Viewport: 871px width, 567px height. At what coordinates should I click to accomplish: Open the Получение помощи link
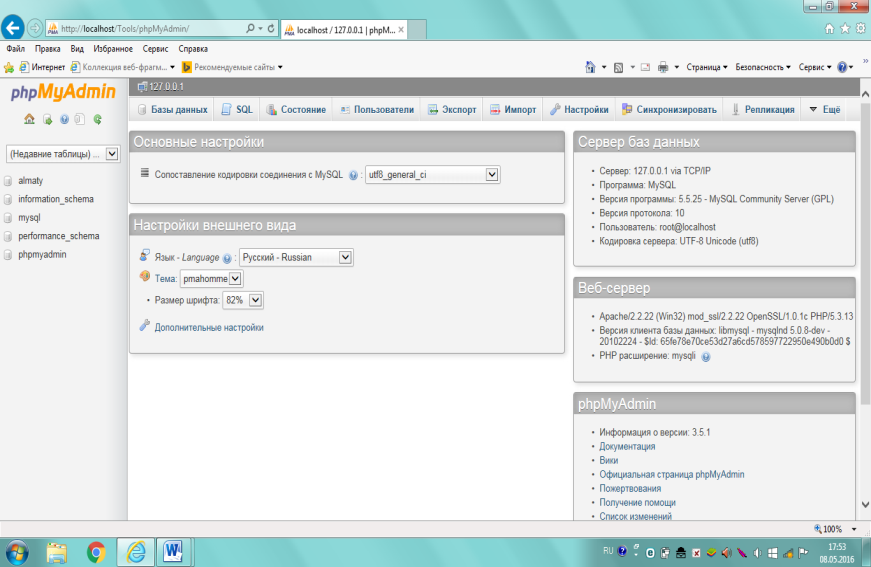pos(637,503)
